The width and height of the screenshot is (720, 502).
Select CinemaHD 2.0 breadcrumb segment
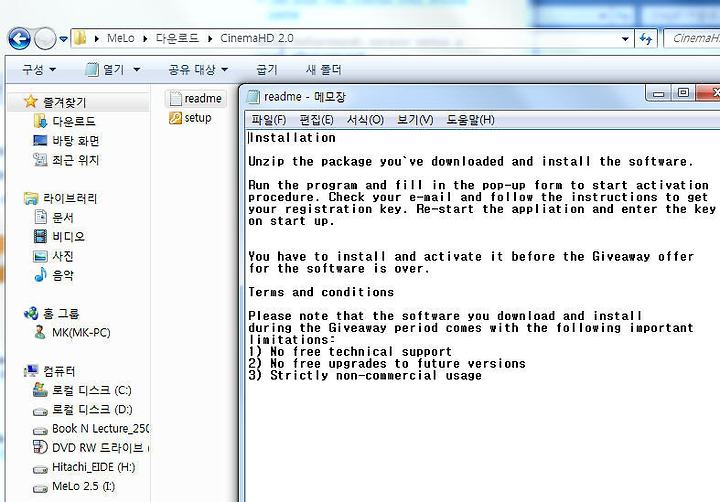coord(257,38)
